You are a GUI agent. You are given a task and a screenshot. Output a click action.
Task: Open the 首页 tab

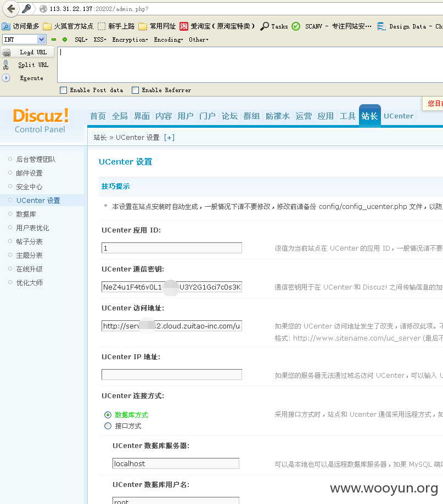click(x=98, y=116)
